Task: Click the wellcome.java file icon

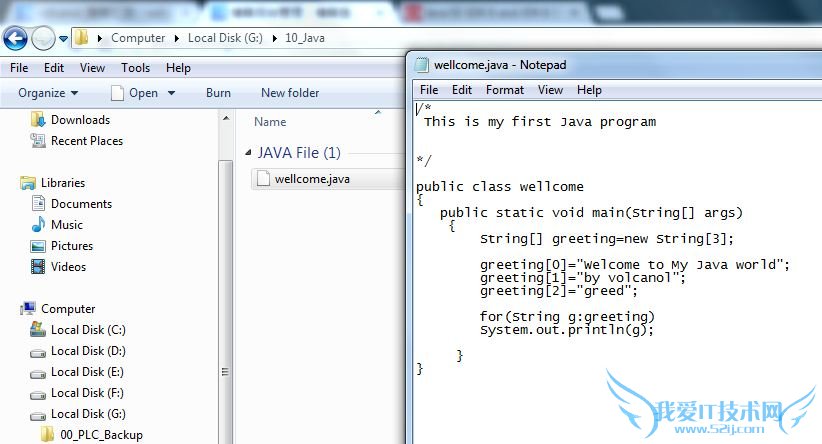Action: [263, 179]
